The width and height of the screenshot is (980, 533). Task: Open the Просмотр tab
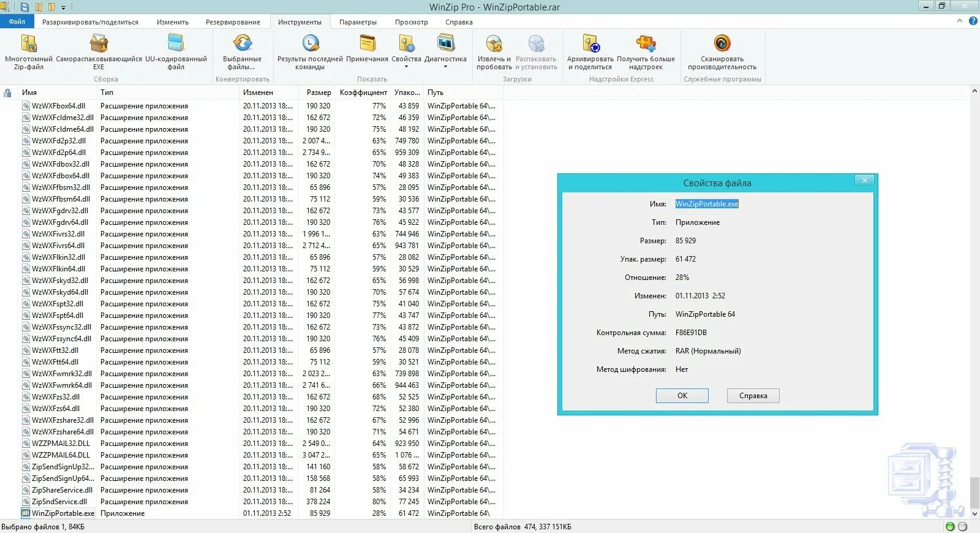(x=412, y=22)
